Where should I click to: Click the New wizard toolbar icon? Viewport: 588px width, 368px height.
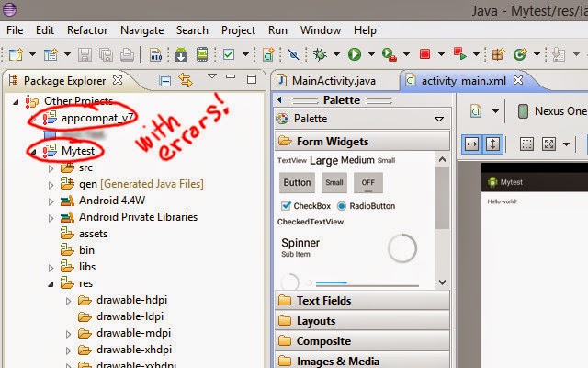point(16,55)
